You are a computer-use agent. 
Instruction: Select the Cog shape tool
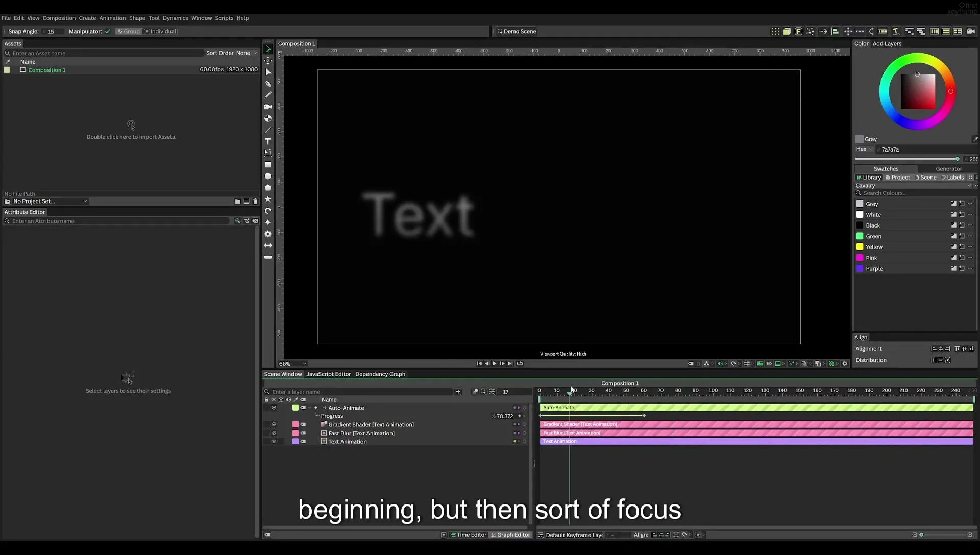click(x=268, y=234)
